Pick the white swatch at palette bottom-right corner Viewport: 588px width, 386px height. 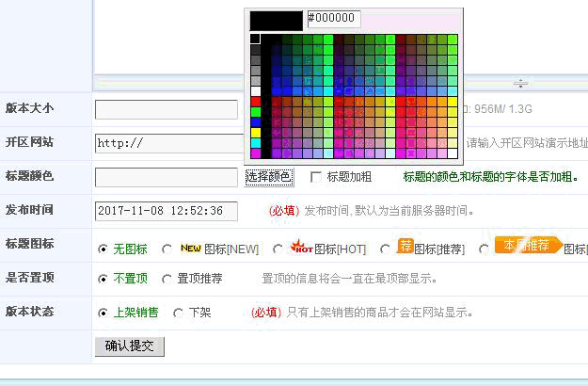point(453,153)
